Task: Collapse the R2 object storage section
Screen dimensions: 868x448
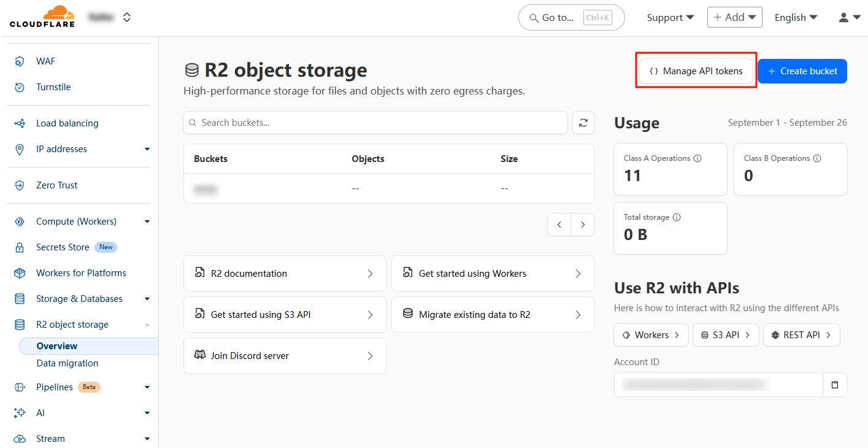Action: (x=147, y=325)
